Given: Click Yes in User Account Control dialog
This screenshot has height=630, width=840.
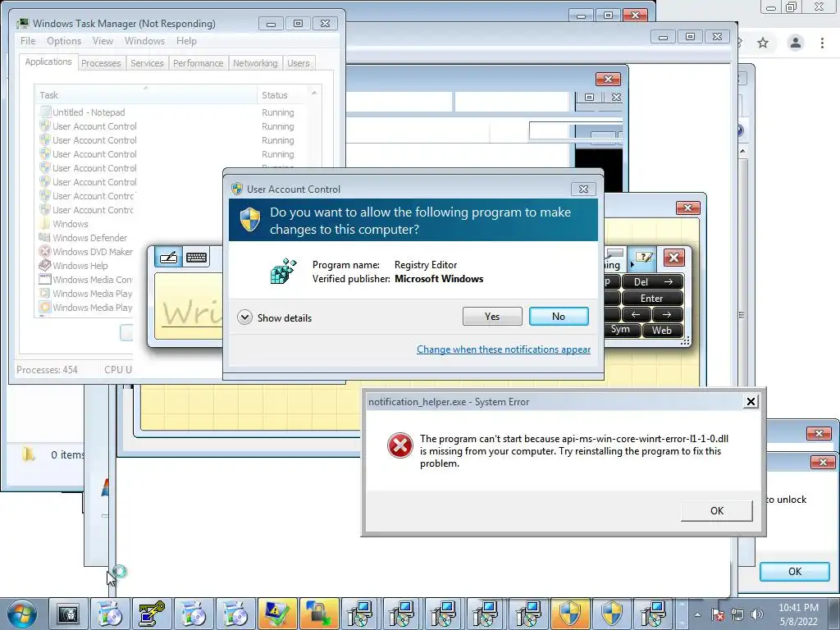Looking at the screenshot, I should pyautogui.click(x=492, y=316).
